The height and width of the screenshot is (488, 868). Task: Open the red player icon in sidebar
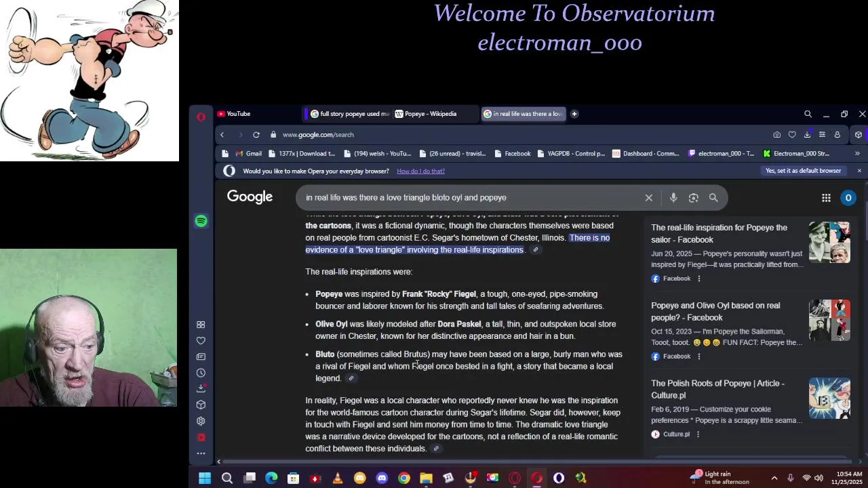(201, 437)
